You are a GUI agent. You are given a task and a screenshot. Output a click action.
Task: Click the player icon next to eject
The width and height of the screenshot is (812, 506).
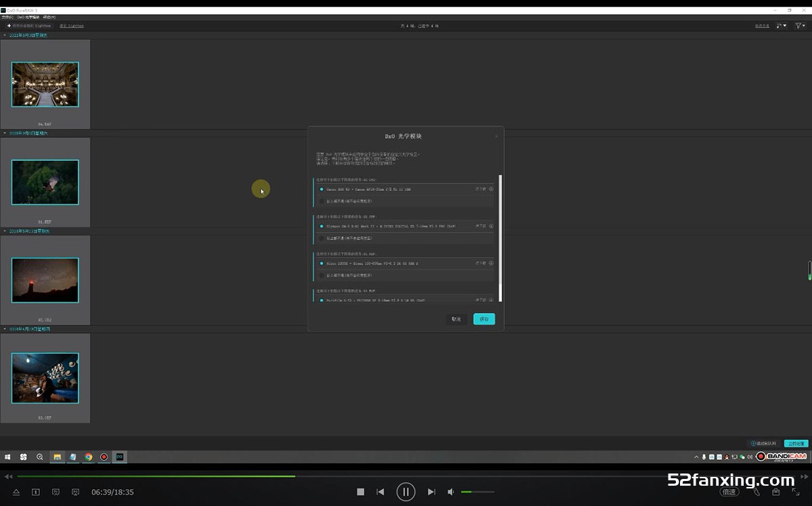click(36, 492)
